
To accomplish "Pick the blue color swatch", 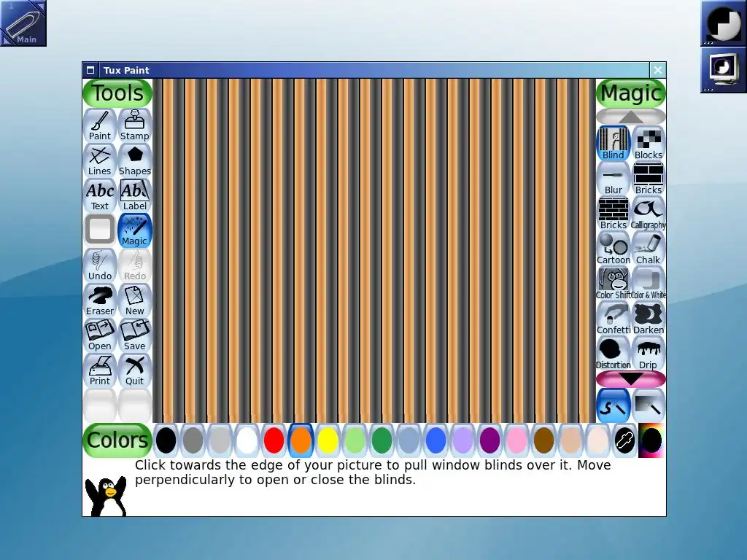I will [436, 440].
